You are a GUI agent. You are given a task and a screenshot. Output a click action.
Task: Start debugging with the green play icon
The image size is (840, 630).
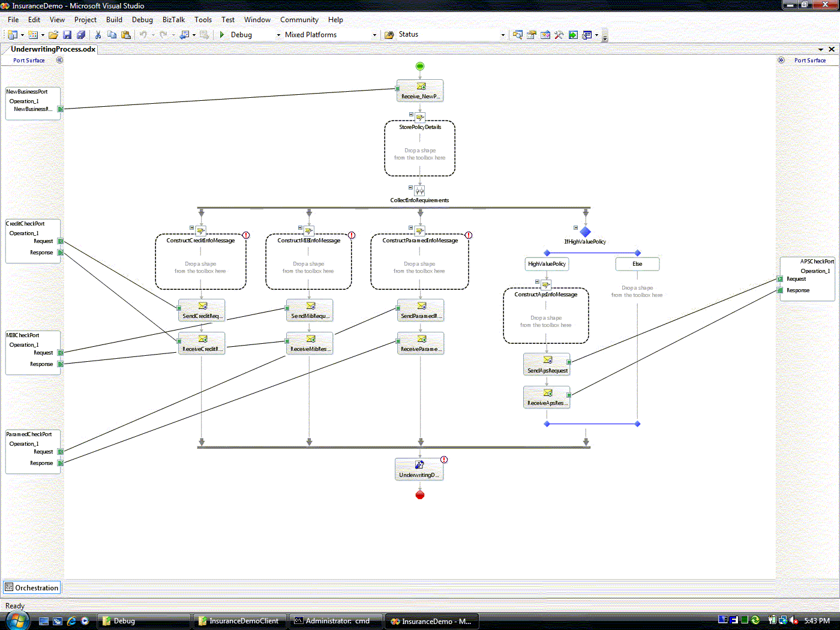(x=222, y=35)
